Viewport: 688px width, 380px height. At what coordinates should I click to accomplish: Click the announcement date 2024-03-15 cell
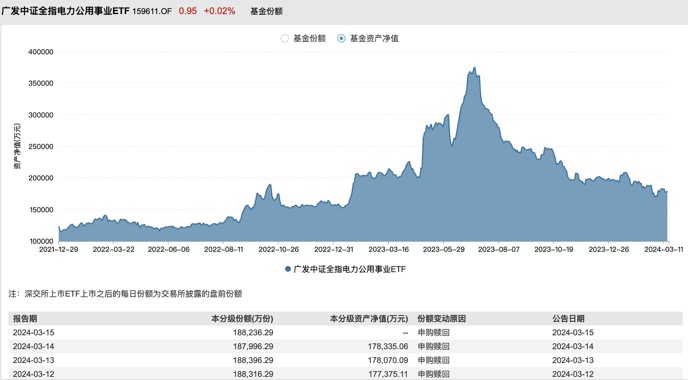click(573, 333)
